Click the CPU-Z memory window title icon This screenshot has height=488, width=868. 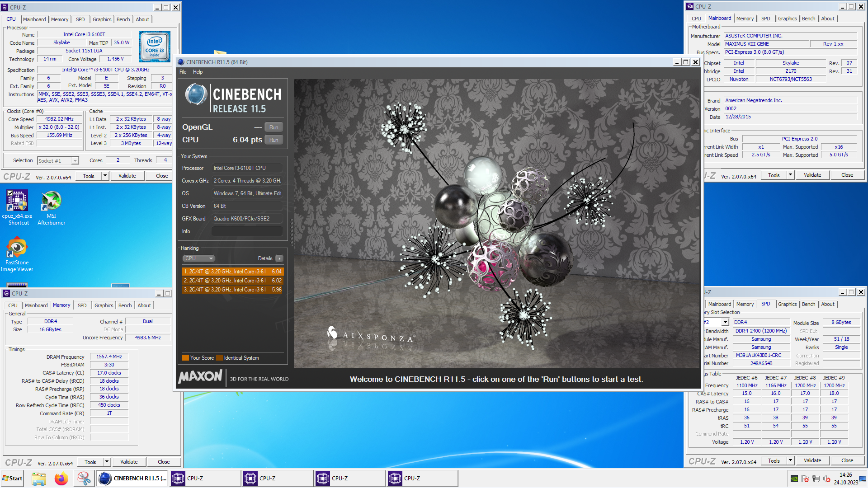(6, 293)
